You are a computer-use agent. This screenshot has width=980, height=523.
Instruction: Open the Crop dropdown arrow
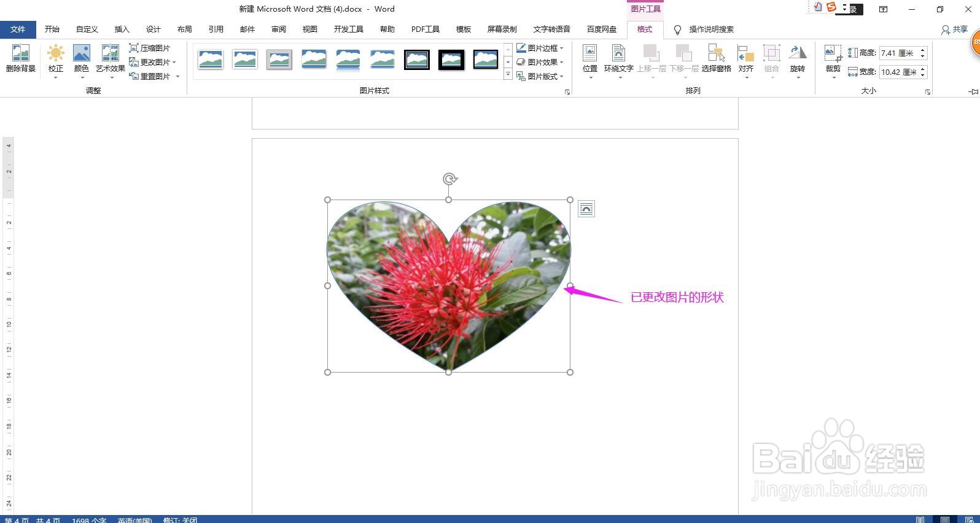click(x=833, y=77)
